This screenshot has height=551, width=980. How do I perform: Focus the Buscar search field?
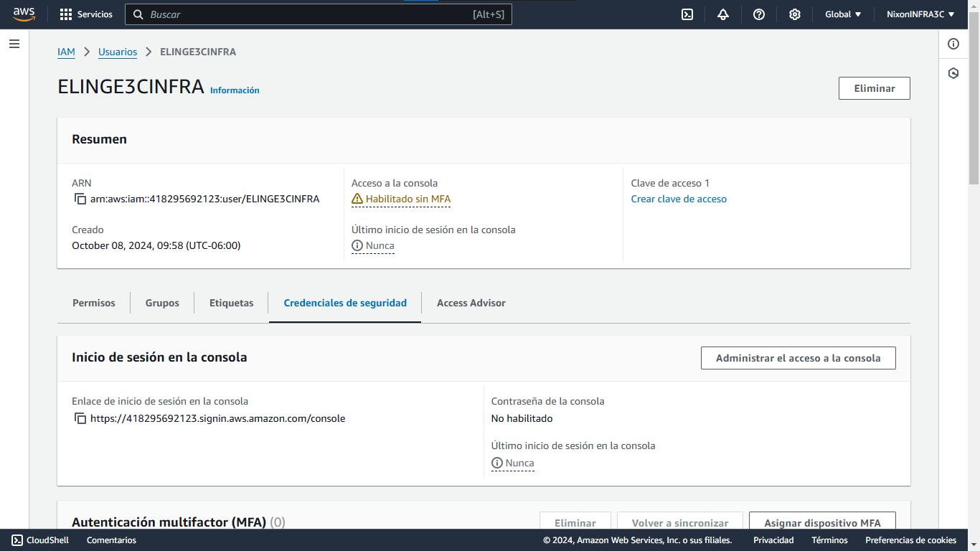(x=319, y=14)
